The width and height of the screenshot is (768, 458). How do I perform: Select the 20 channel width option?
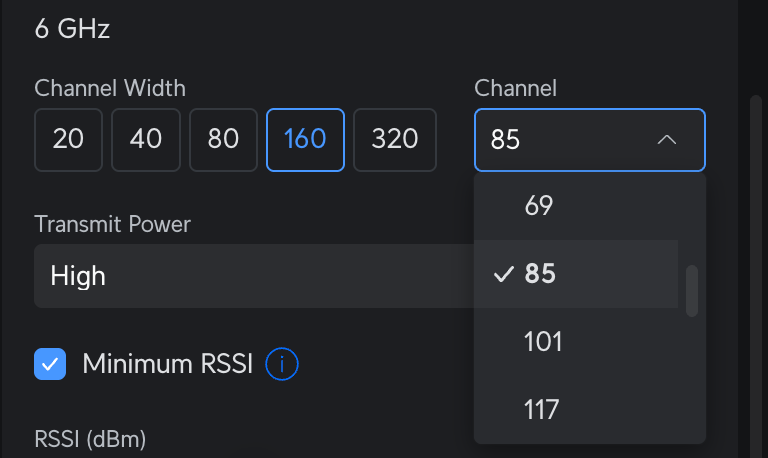pos(68,139)
